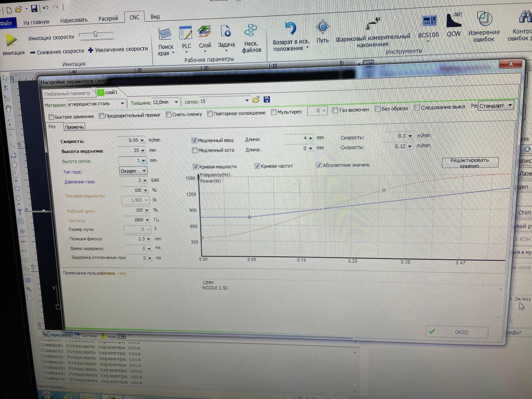Load layer parameters with the folder icon
532x399 pixels.
256,100
